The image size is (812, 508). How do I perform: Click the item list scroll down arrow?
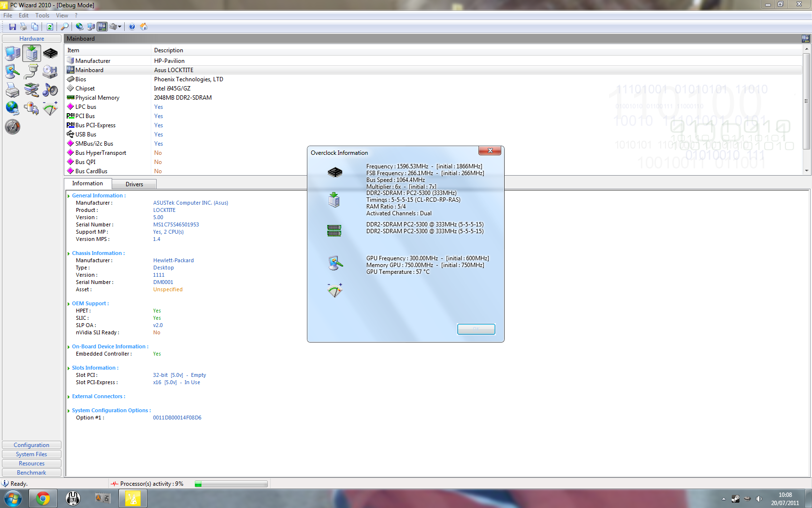pos(806,171)
